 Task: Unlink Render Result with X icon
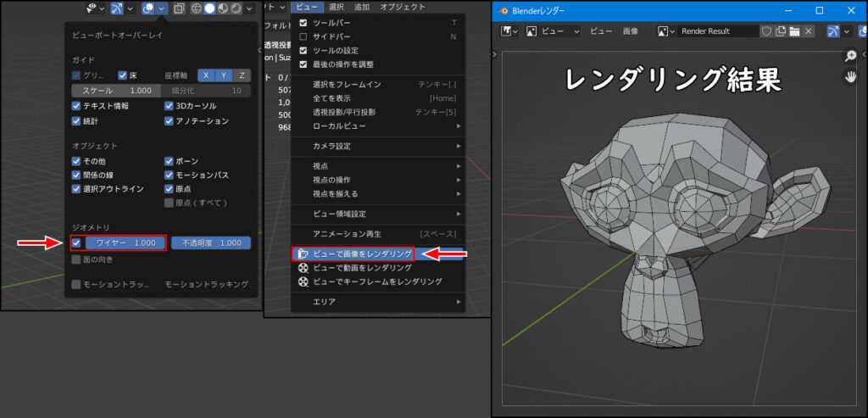tap(808, 31)
